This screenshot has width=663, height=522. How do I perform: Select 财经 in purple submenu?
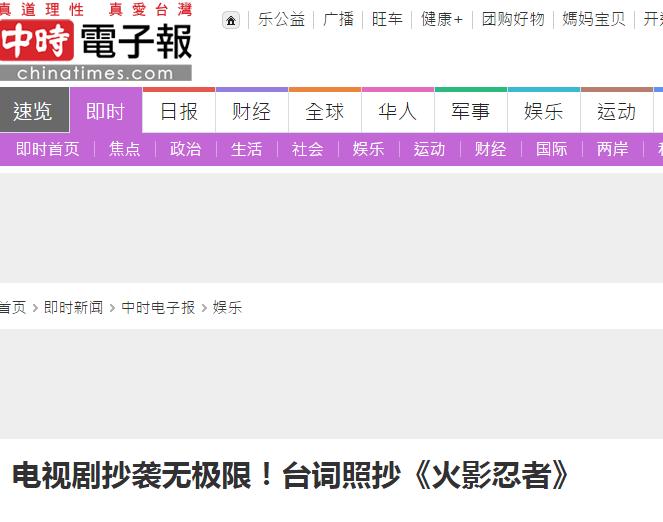[x=490, y=149]
